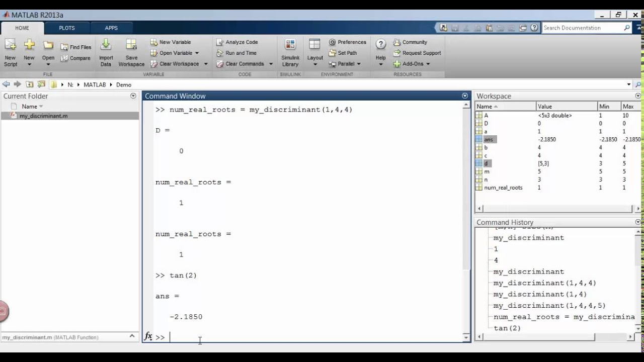
Task: Expand Open Variable dropdown arrow
Action: [x=197, y=53]
